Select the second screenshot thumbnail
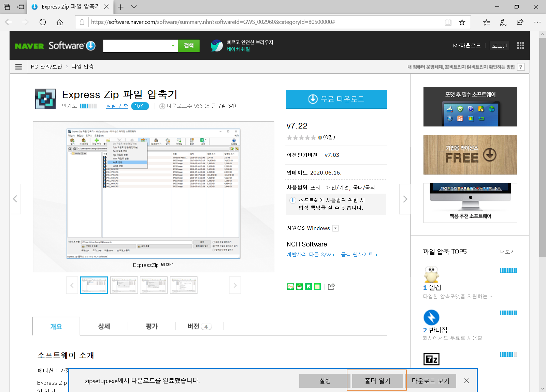The image size is (546, 392). 124,285
